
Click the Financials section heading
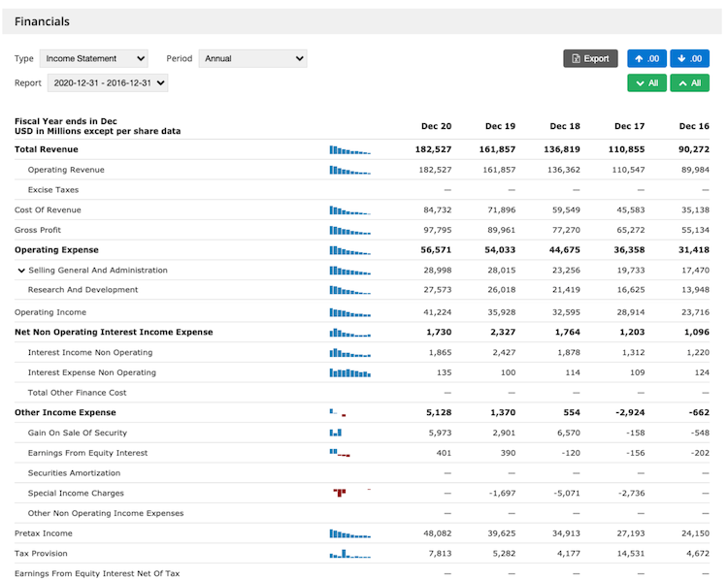(42, 21)
